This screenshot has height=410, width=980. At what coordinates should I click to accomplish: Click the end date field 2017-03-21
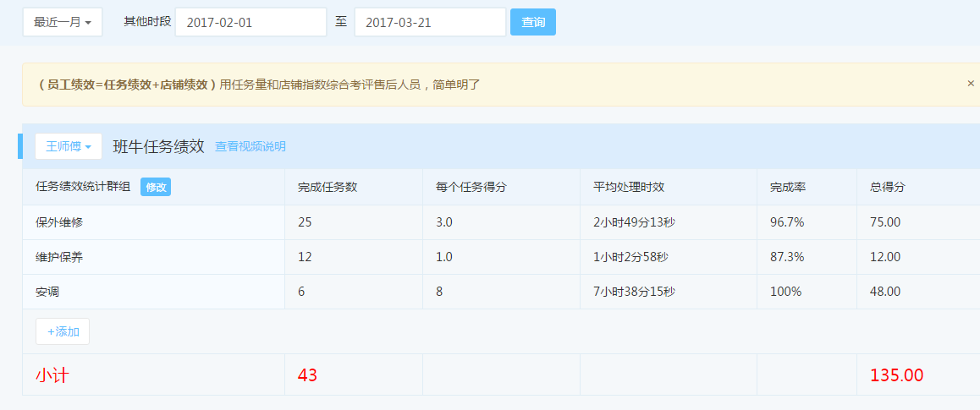[x=430, y=22]
